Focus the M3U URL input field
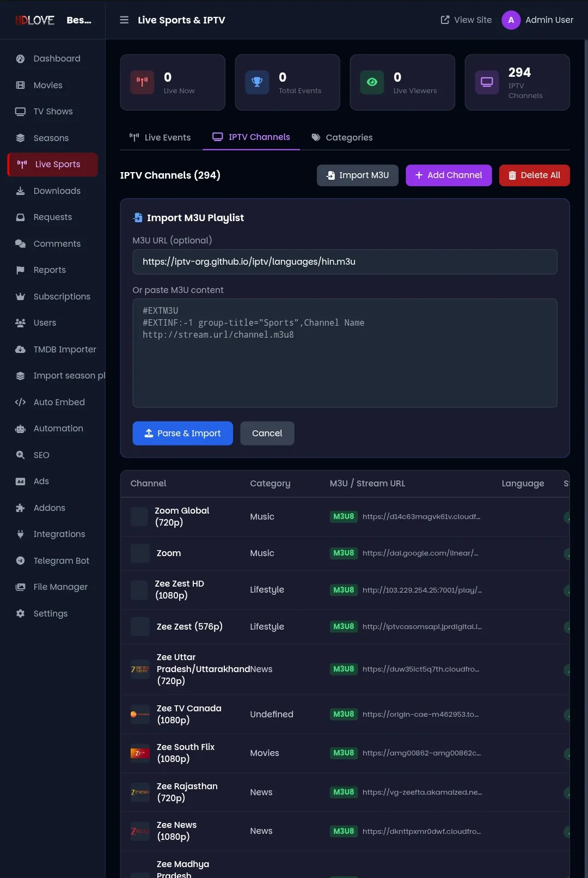588x878 pixels. click(345, 262)
